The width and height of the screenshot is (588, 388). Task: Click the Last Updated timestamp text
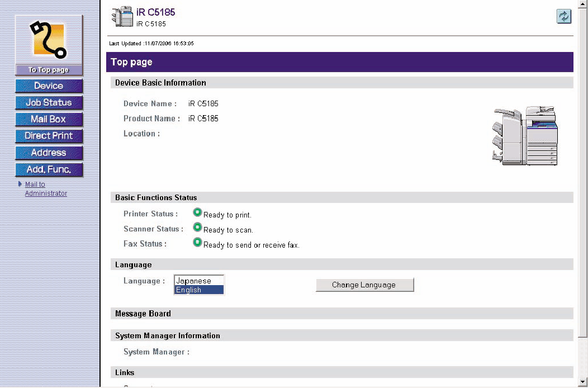(151, 44)
